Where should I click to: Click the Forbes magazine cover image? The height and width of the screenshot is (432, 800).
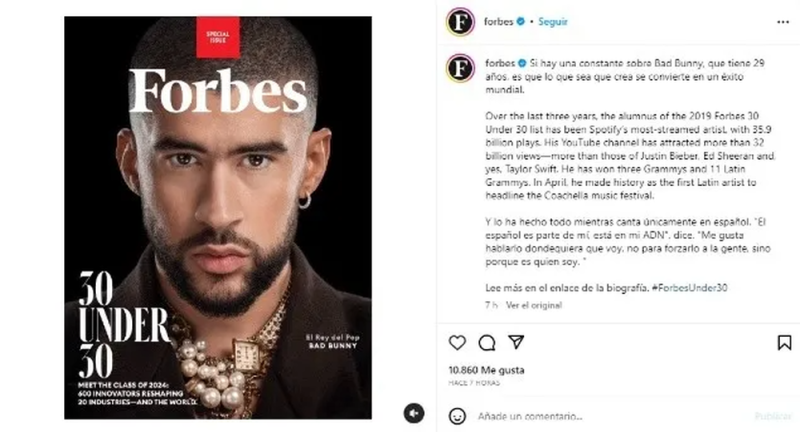click(x=218, y=218)
